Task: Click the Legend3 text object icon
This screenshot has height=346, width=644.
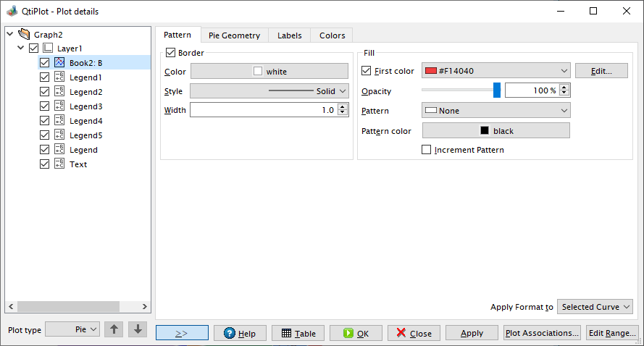Action: [x=59, y=106]
